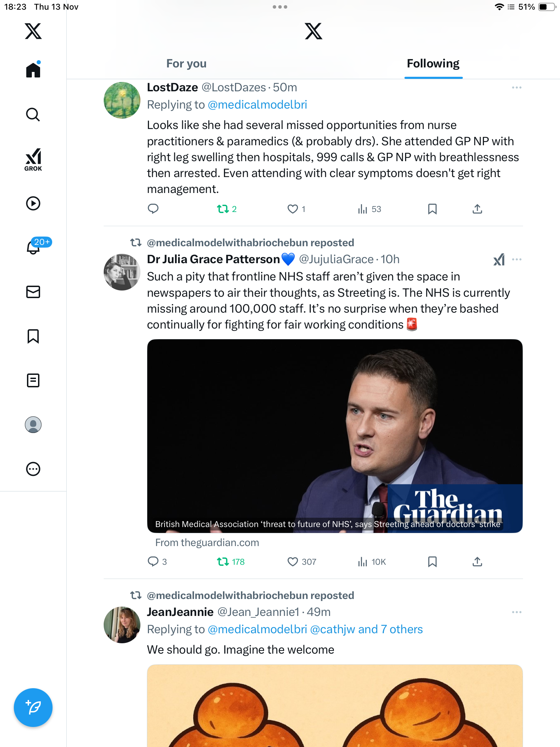The height and width of the screenshot is (747, 560).
Task: Open direct messages envelope icon
Action: (33, 292)
